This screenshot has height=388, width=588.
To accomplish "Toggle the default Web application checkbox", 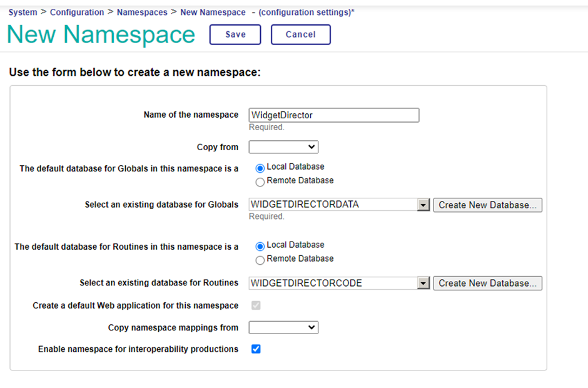I will [256, 305].
